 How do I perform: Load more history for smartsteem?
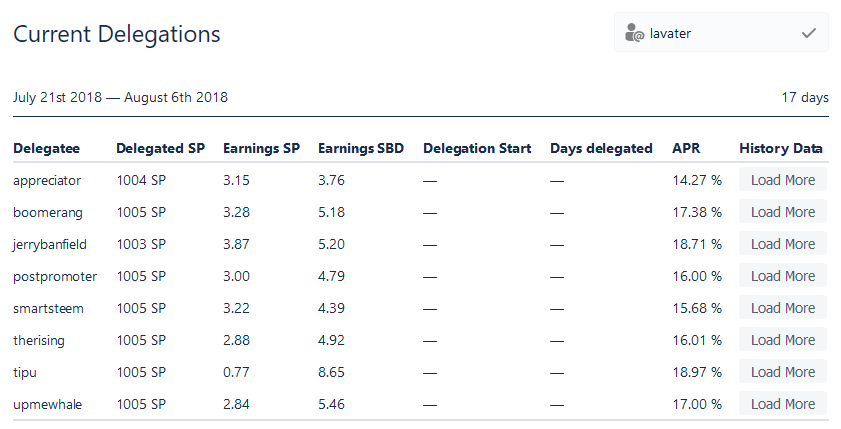(783, 308)
